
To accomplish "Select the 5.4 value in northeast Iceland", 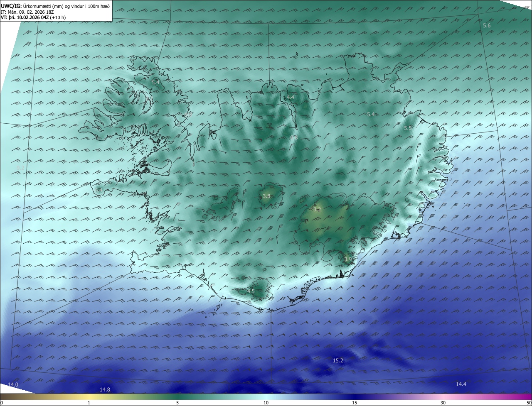I will 371,114.
